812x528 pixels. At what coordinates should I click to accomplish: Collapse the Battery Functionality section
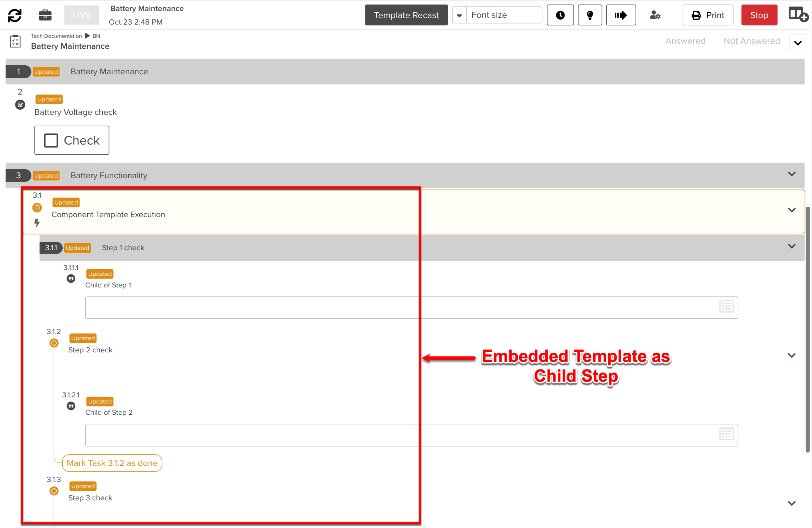(792, 174)
